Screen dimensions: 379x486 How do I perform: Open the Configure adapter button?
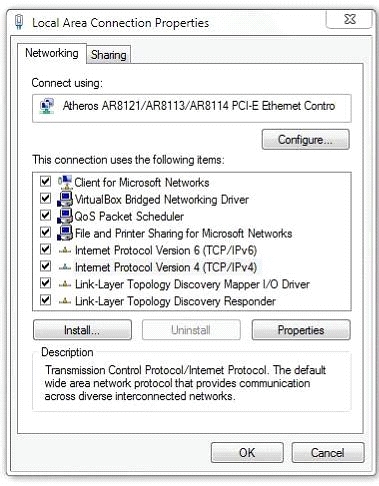coord(306,140)
